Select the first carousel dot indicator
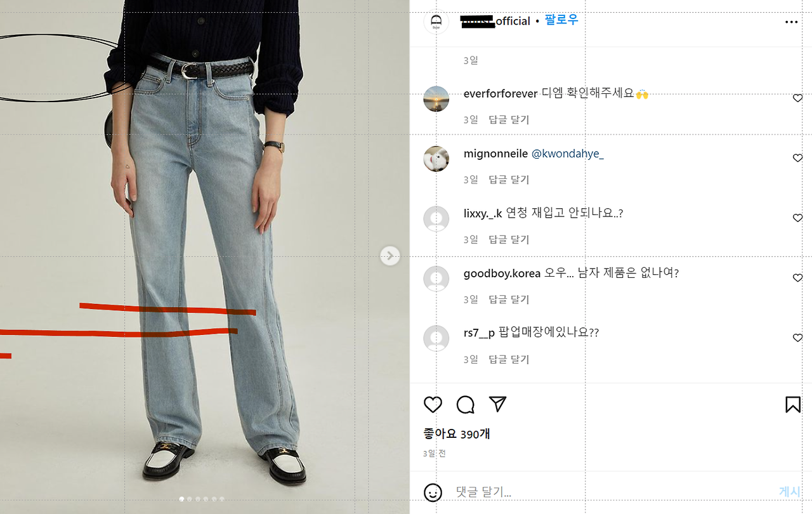This screenshot has width=812, height=514. tap(181, 499)
